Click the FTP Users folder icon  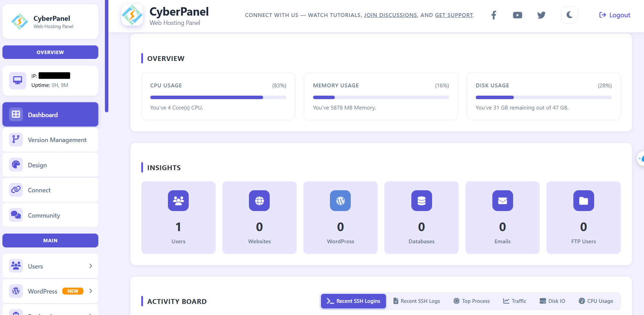point(583,201)
